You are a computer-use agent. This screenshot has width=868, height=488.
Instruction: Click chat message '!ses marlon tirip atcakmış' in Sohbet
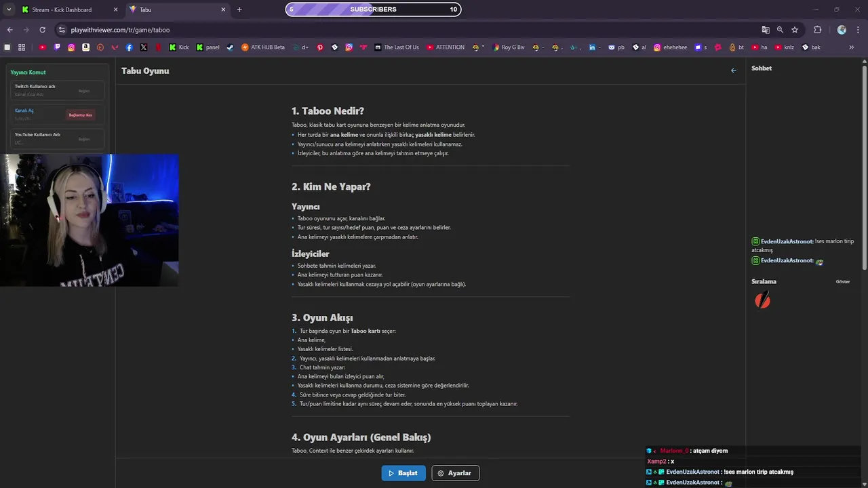(803, 245)
